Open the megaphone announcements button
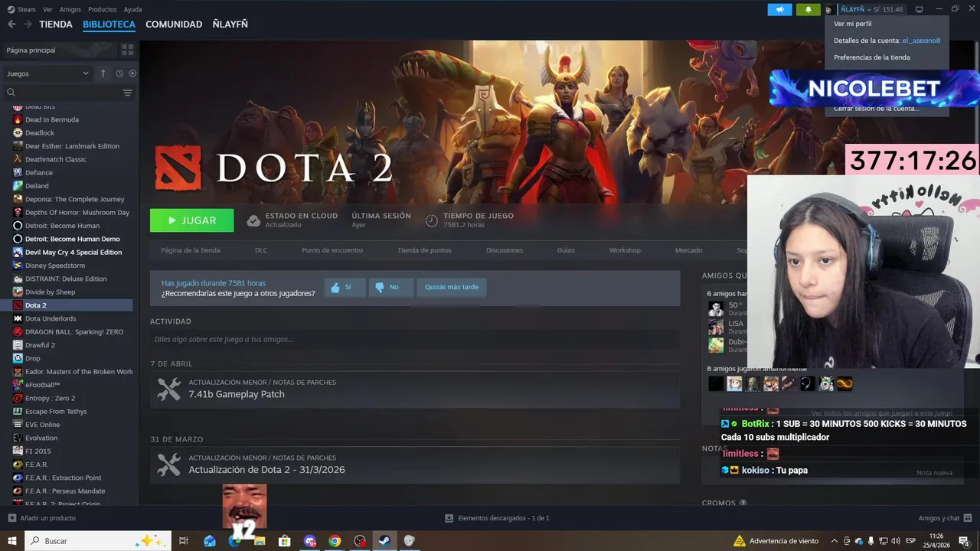The height and width of the screenshot is (551, 980). tap(779, 9)
